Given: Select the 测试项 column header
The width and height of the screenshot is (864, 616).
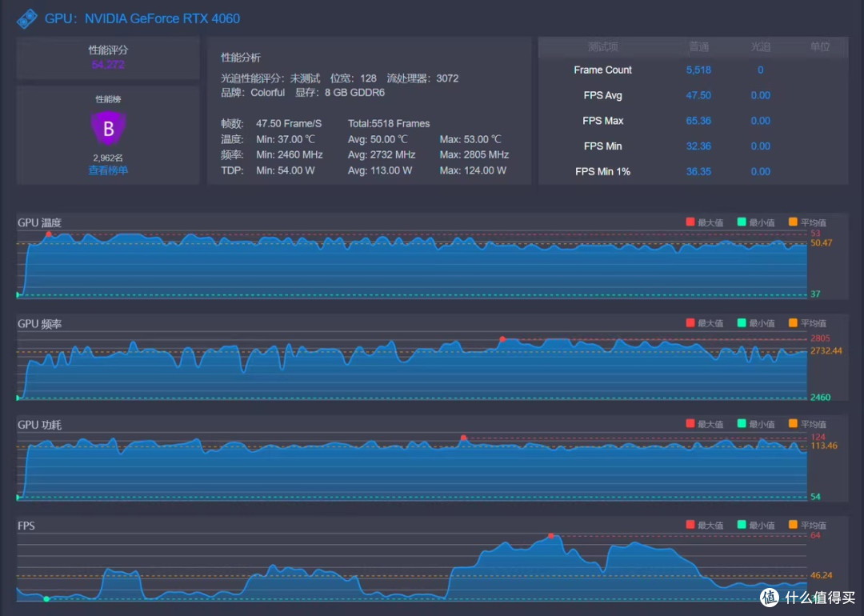Looking at the screenshot, I should [x=603, y=47].
